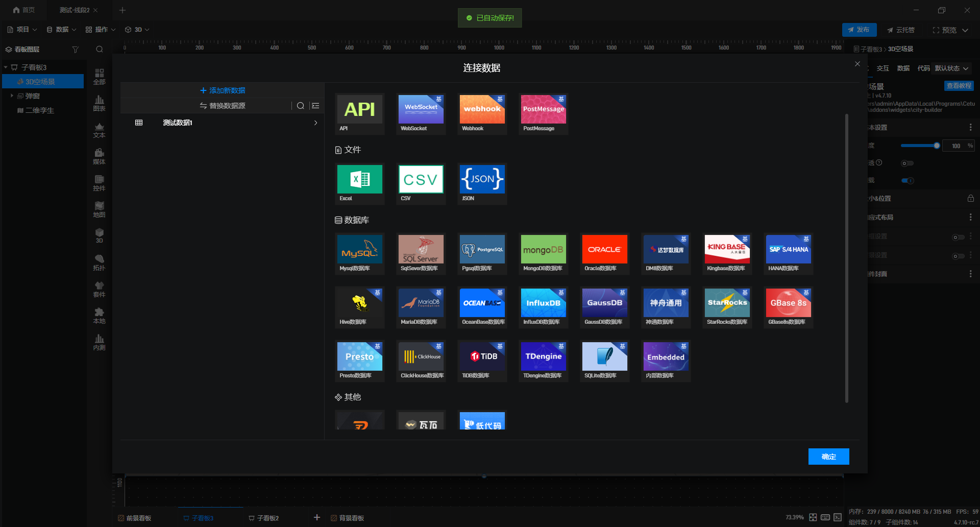Expand the 测试数据1 row chevron
Image resolution: width=980 pixels, height=527 pixels.
click(316, 123)
